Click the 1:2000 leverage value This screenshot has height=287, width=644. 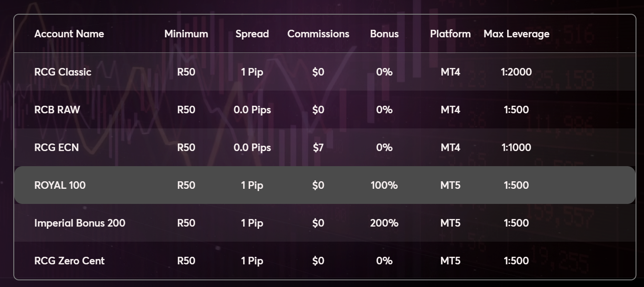[516, 72]
